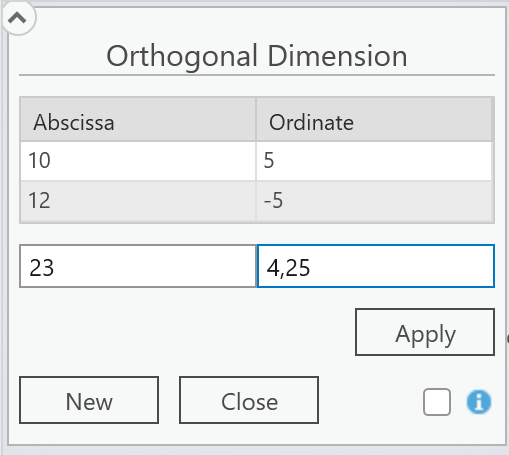Place cursor after 4,25 in ordinate field

point(312,267)
